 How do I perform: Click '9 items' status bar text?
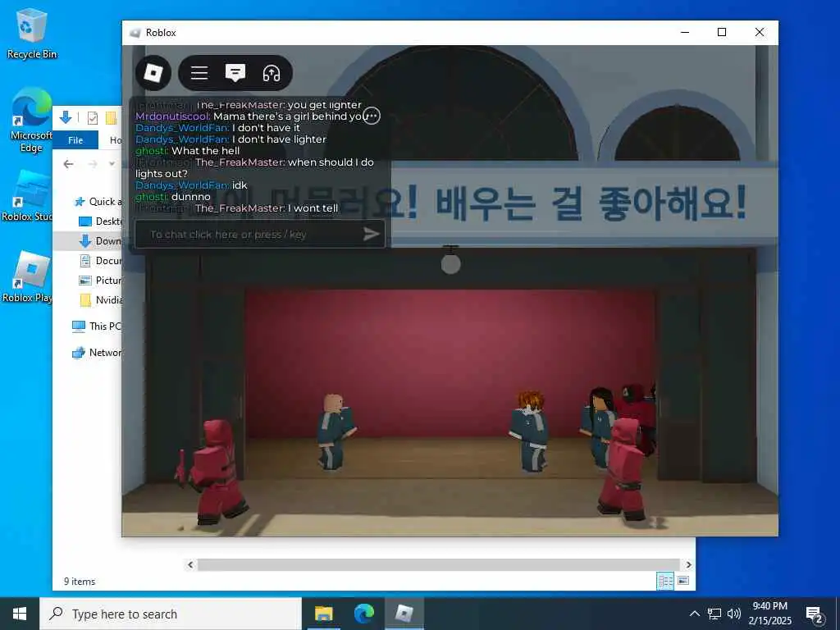pyautogui.click(x=80, y=582)
